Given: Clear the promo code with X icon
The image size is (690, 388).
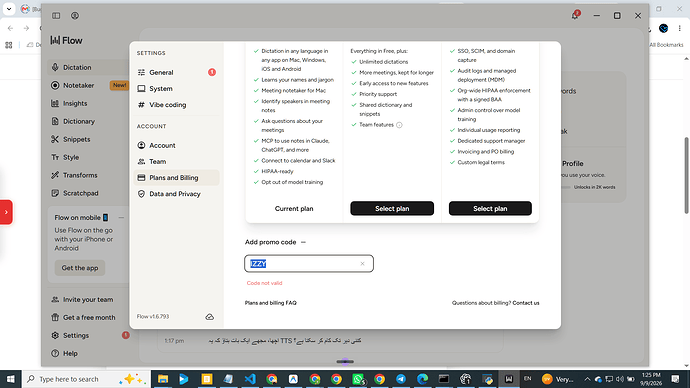Looking at the screenshot, I should (x=362, y=264).
